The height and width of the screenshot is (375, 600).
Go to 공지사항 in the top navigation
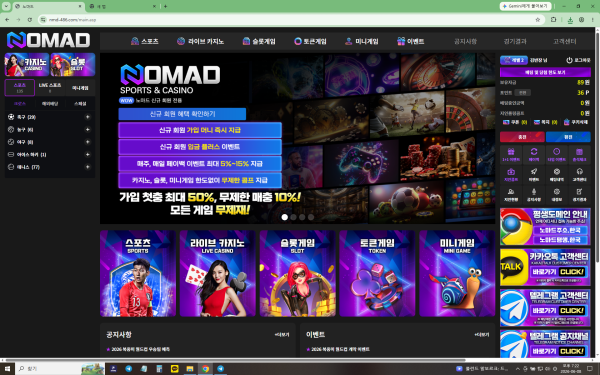465,41
